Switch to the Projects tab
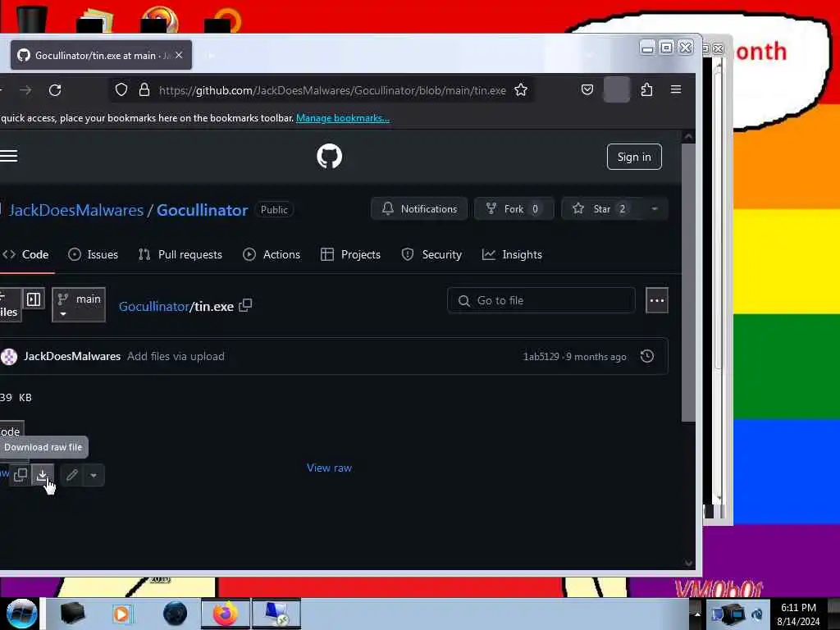840x630 pixels. tap(350, 254)
